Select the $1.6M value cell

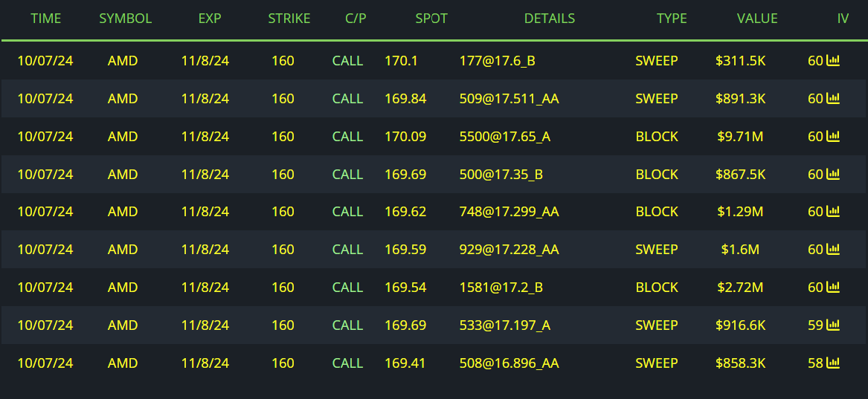(x=740, y=249)
